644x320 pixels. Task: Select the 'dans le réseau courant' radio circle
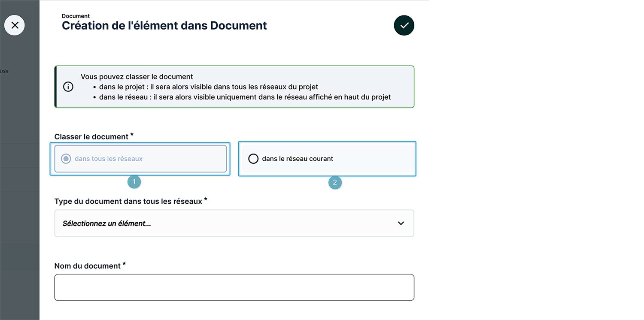pyautogui.click(x=253, y=159)
